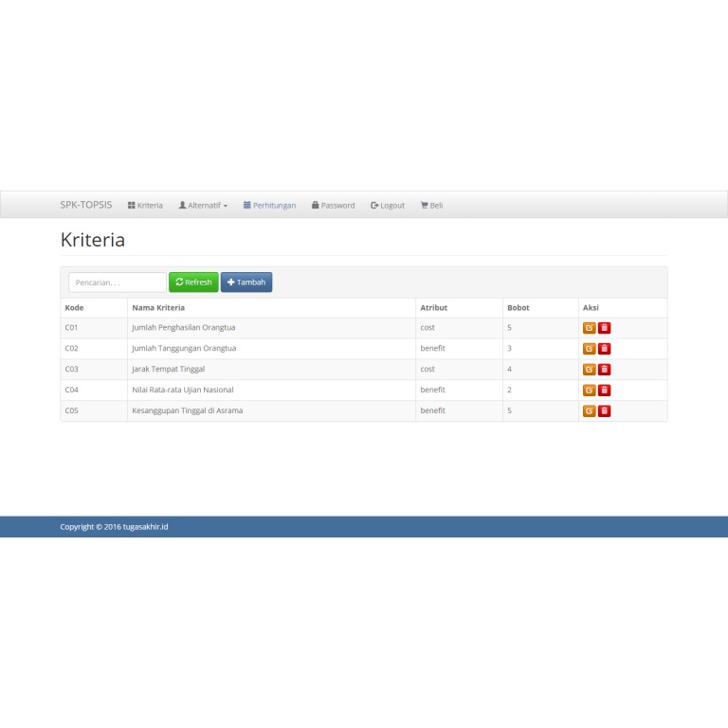Screen dimensions: 728x728
Task: Edit the C05 Kesanggupan Tinggal di Asrama row
Action: [x=590, y=410]
